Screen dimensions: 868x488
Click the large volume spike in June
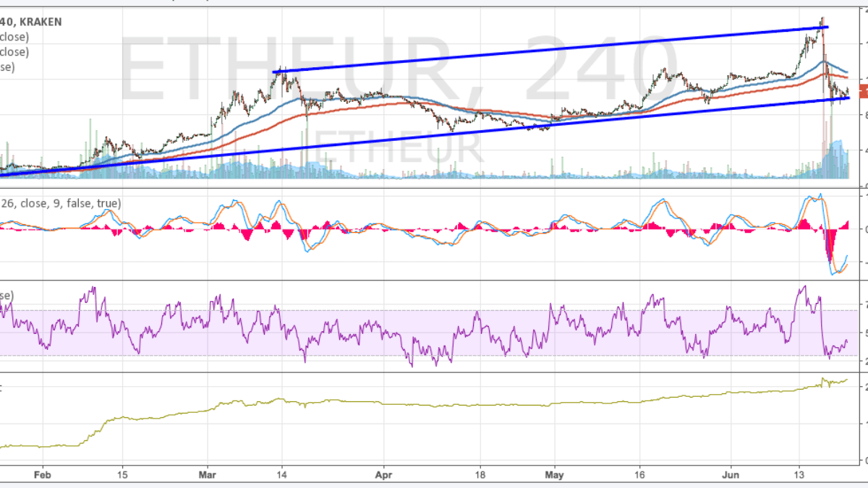[x=824, y=145]
